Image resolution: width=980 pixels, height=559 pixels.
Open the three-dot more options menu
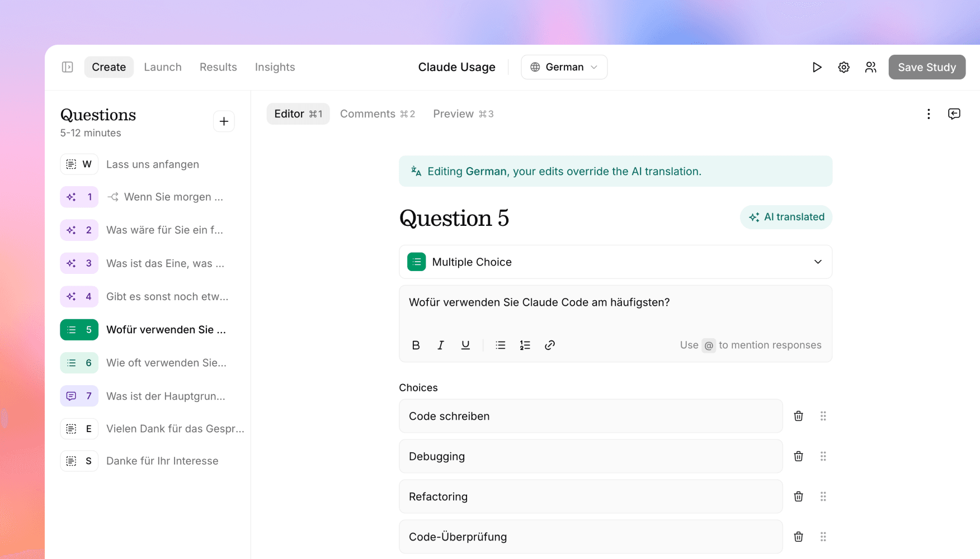click(x=929, y=114)
